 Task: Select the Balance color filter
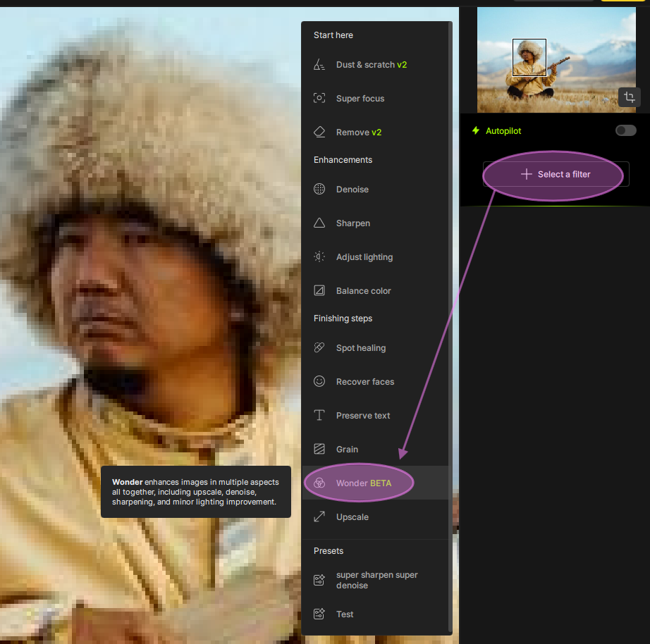point(319,290)
